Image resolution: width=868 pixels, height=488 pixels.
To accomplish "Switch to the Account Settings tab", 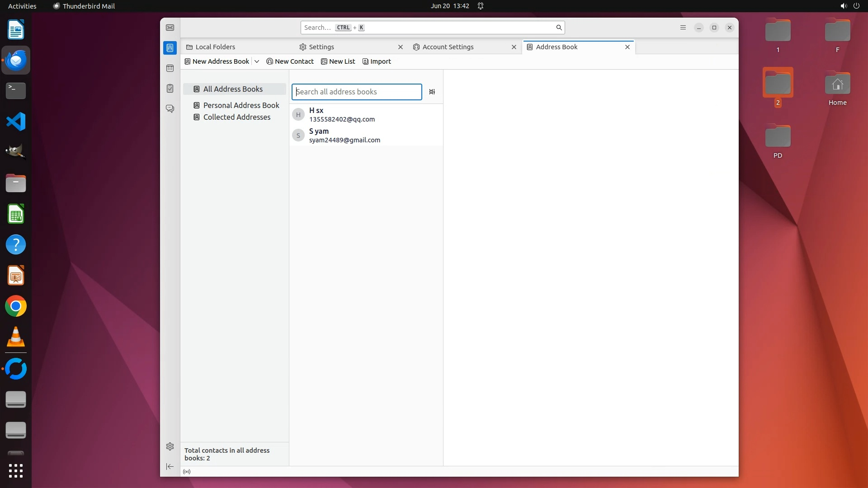I will coord(448,47).
